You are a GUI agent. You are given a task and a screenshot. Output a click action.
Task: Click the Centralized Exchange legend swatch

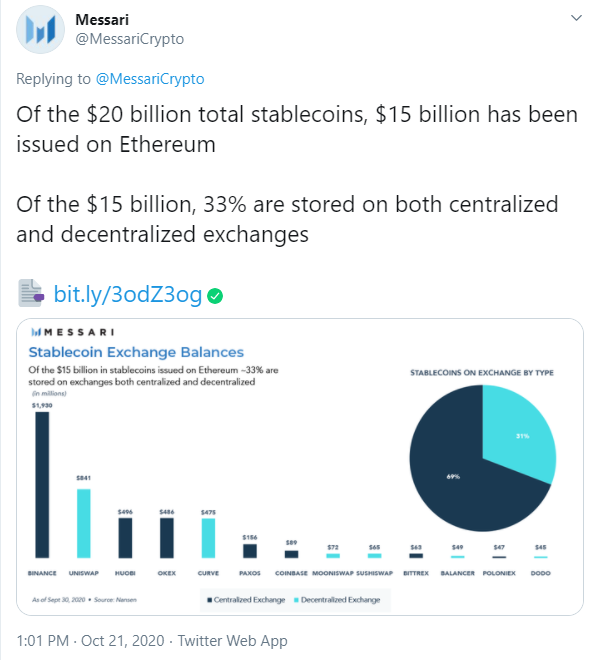click(210, 600)
